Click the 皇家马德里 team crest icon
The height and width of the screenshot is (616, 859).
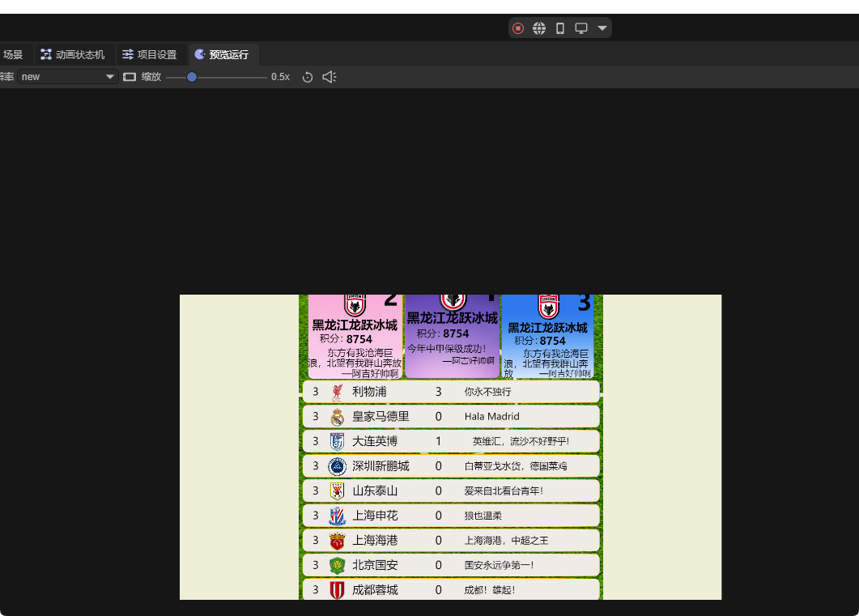click(338, 417)
